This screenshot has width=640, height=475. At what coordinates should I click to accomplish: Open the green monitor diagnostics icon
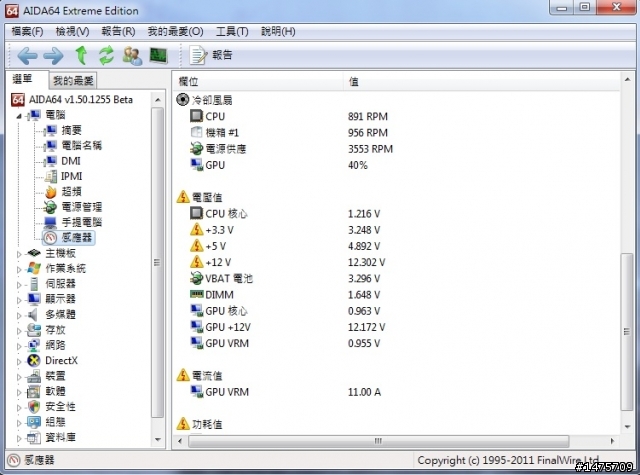[158, 55]
